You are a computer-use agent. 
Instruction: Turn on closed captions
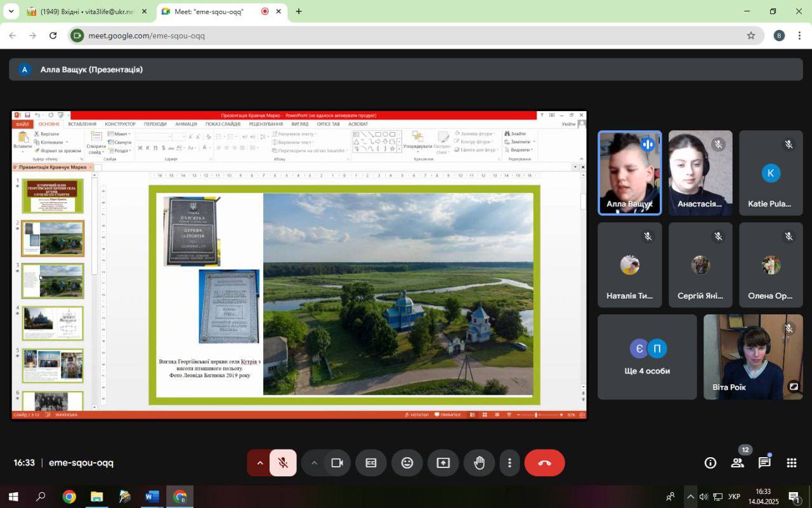[x=371, y=463]
